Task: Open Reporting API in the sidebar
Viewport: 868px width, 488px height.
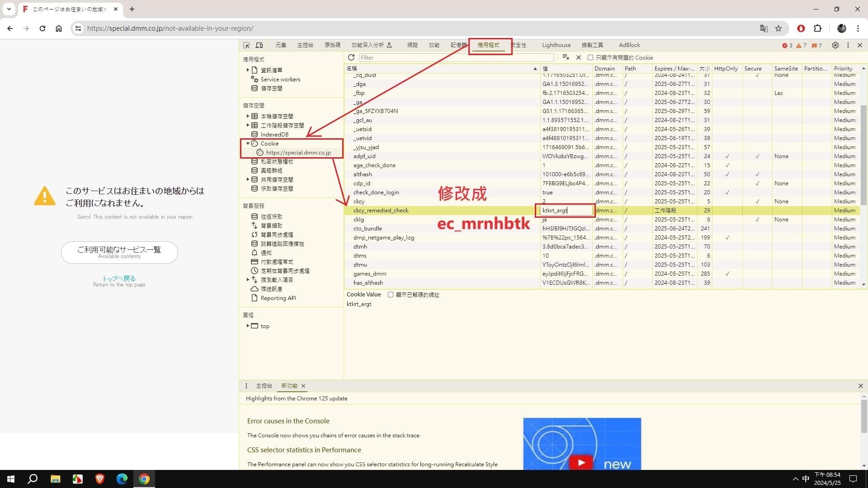Action: pyautogui.click(x=278, y=298)
